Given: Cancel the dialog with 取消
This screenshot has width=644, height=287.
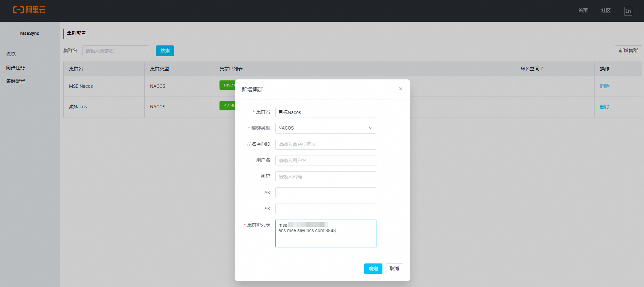Looking at the screenshot, I should [394, 269].
